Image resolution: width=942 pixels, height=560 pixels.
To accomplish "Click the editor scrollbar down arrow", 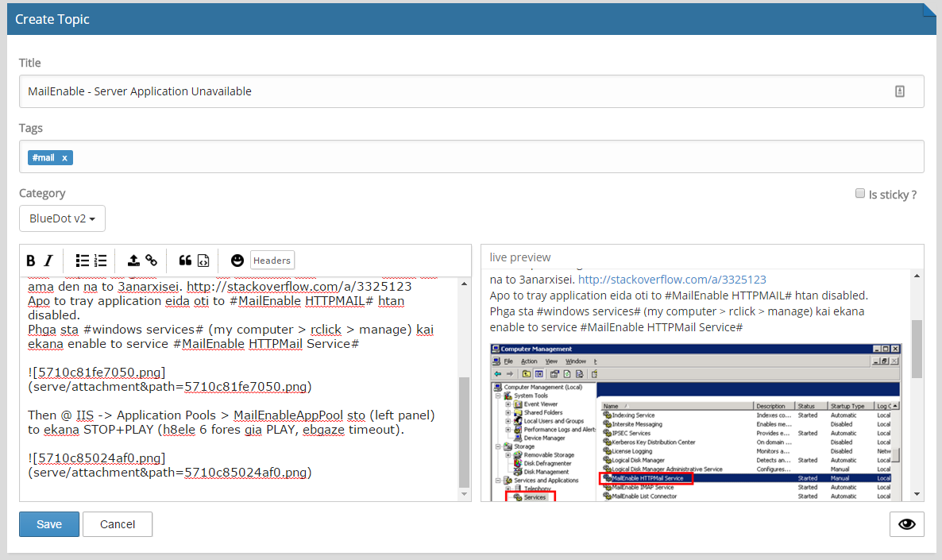I will pos(464,494).
